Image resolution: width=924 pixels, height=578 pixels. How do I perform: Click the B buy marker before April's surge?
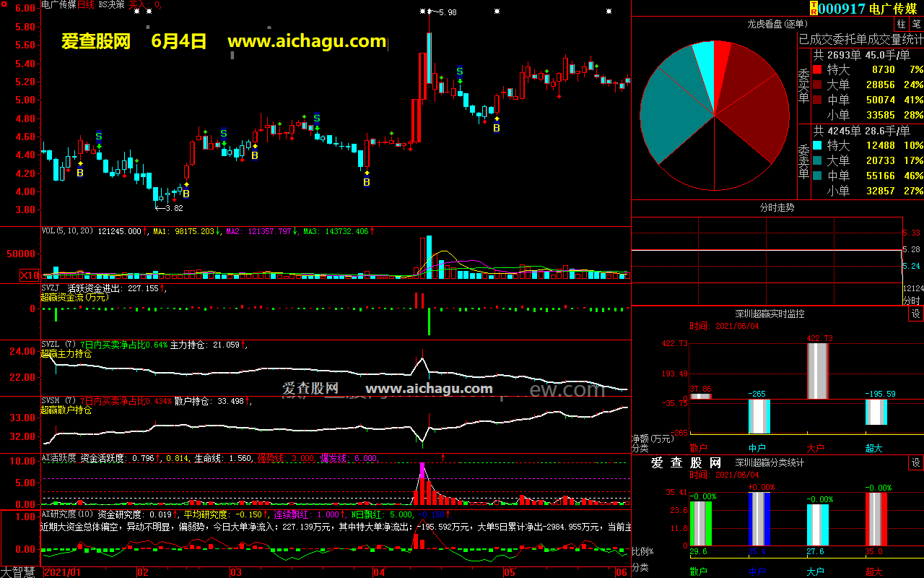(367, 182)
